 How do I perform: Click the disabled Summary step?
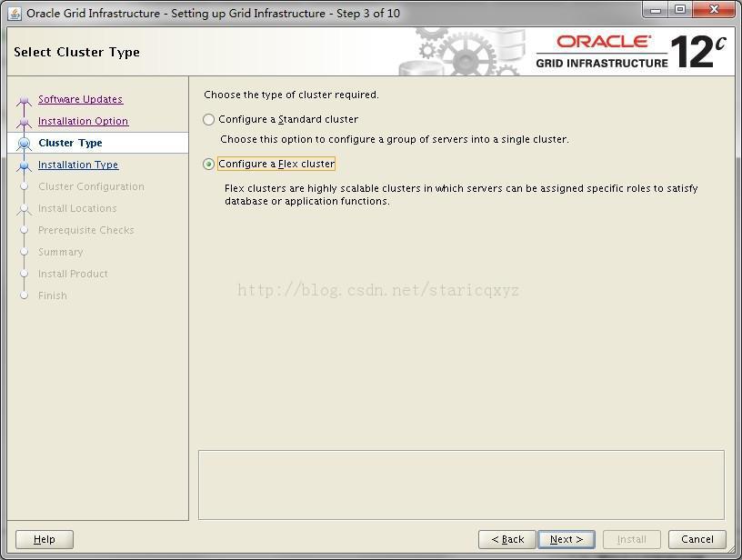tap(61, 252)
